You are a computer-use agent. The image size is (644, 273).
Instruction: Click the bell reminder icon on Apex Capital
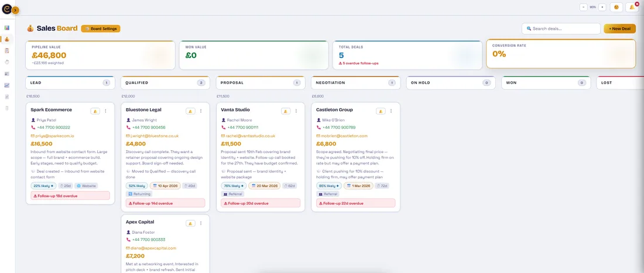pyautogui.click(x=191, y=223)
